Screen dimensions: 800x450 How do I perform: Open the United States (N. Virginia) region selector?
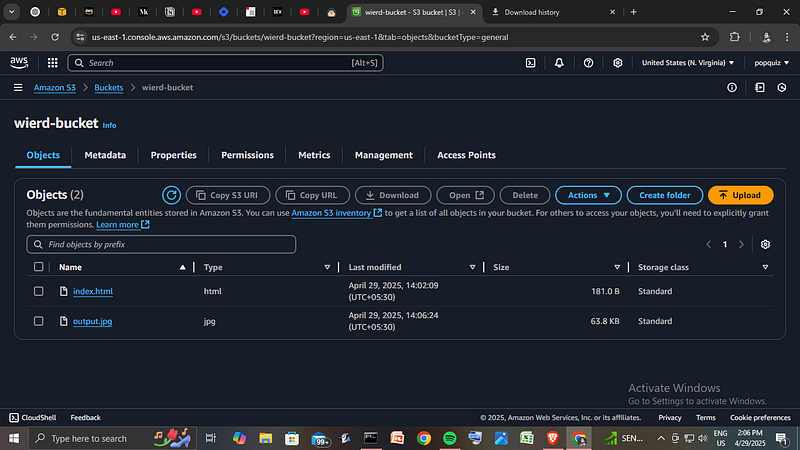pyautogui.click(x=688, y=63)
